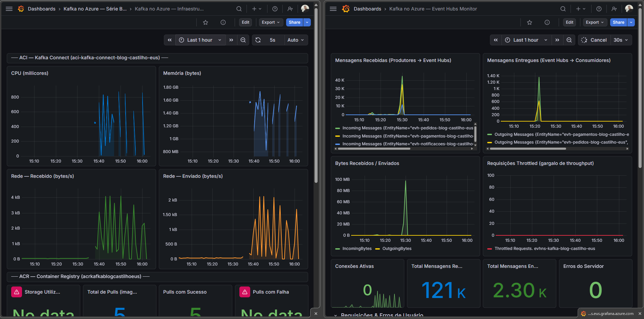Screen dimensions: 644x319
Task: Open CPU (millicores) panel title
Action: point(30,73)
